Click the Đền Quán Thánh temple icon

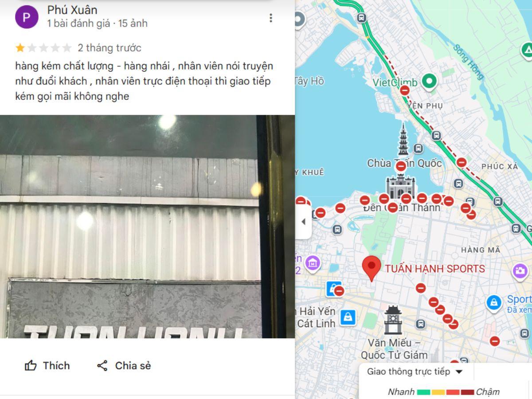[400, 187]
